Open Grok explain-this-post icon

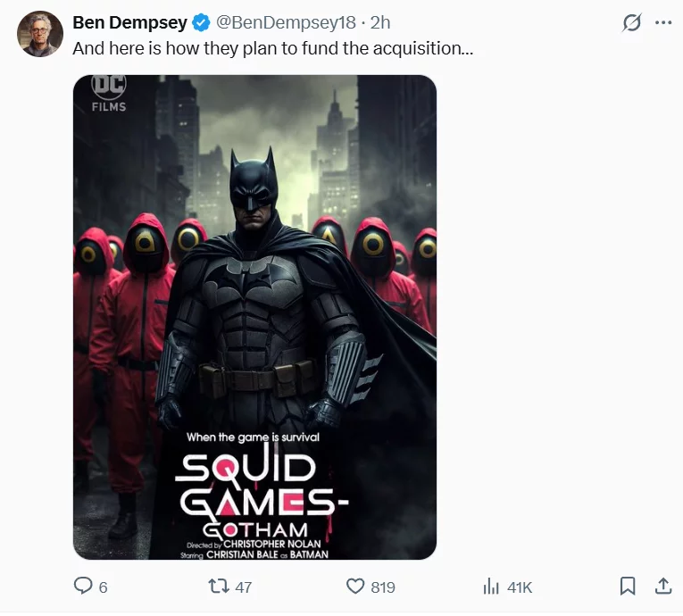click(x=631, y=23)
